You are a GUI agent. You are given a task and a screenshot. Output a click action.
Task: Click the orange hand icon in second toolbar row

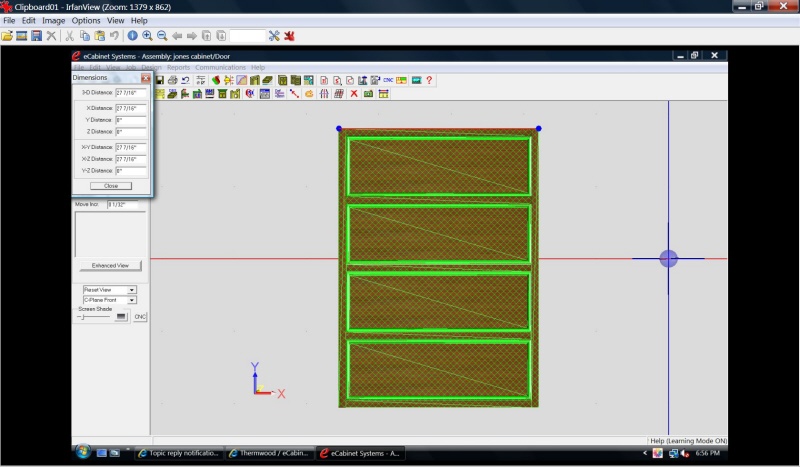point(309,94)
